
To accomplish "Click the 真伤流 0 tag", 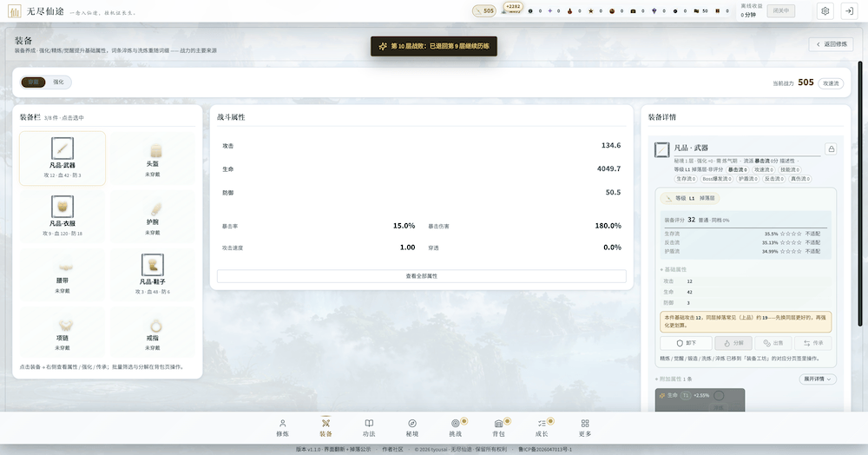I will pyautogui.click(x=800, y=179).
